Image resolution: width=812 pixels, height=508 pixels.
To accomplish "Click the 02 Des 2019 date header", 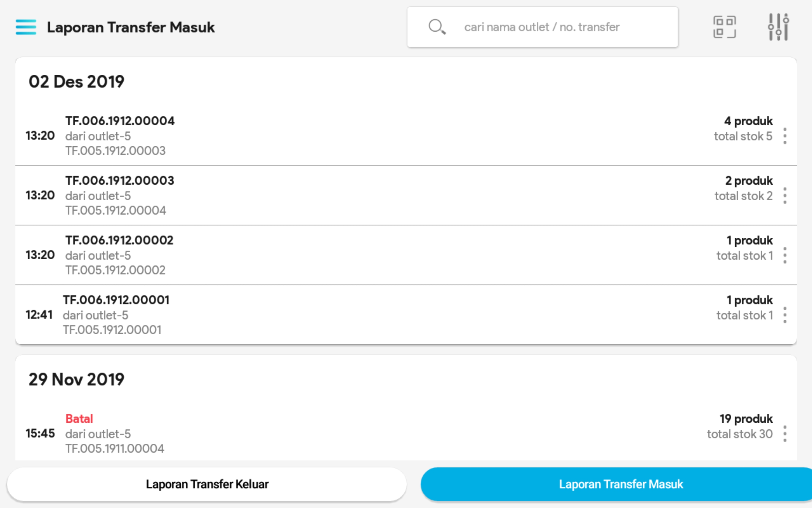I will 76,82.
